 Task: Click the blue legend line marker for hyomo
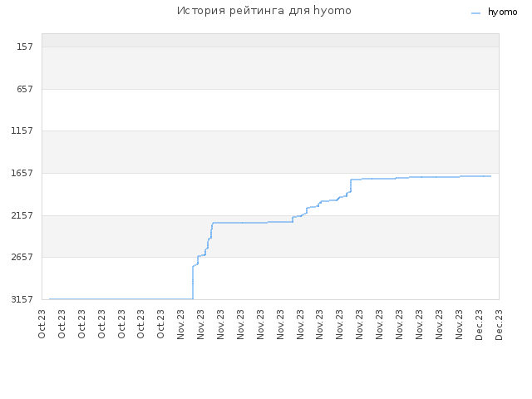pyautogui.click(x=476, y=13)
